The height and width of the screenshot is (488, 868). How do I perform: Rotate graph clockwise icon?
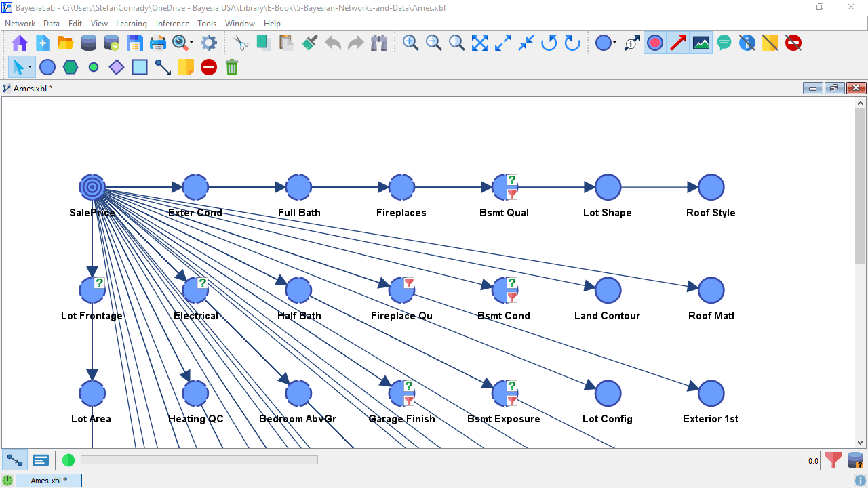click(572, 43)
